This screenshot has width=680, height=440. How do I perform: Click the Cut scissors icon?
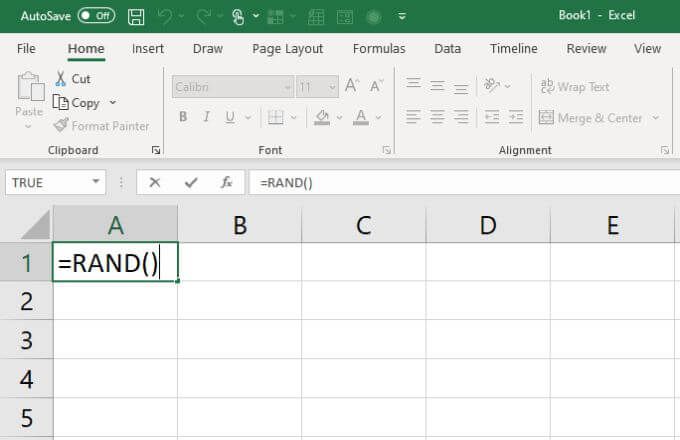point(60,79)
